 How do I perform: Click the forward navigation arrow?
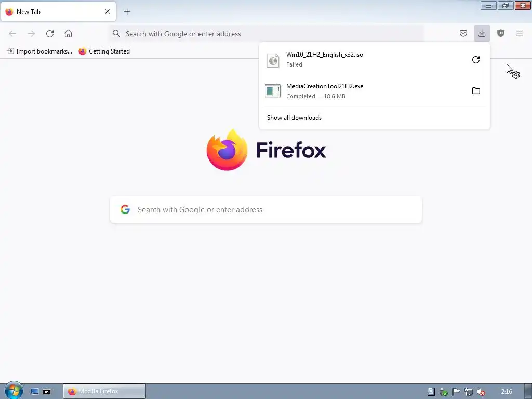tap(31, 34)
